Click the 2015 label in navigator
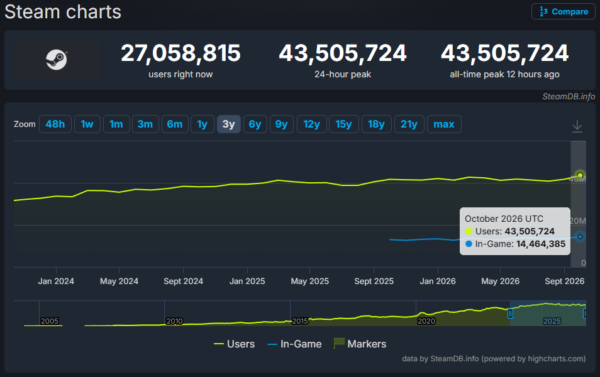Image resolution: width=600 pixels, height=377 pixels. click(x=300, y=321)
